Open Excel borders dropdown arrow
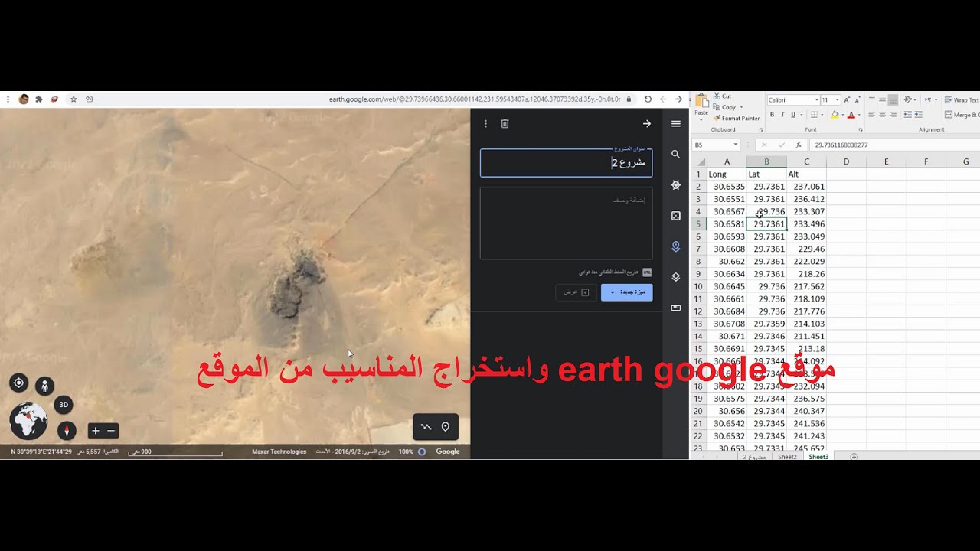980x551 pixels. click(822, 115)
